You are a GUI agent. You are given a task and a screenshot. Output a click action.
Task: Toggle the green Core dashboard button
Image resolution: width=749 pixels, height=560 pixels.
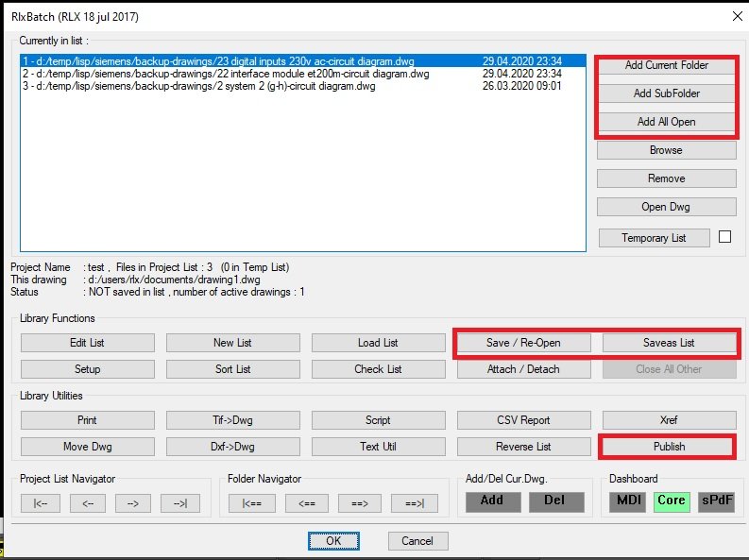[x=672, y=501]
